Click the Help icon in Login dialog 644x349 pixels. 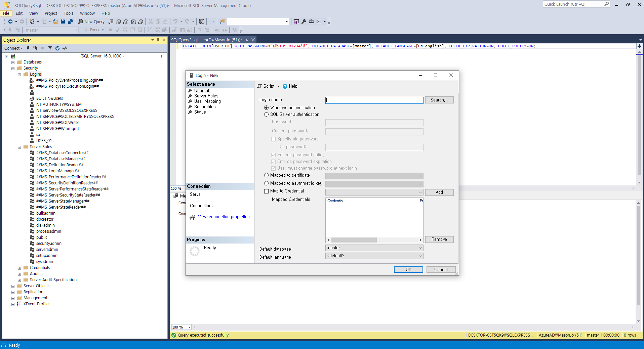(x=285, y=86)
